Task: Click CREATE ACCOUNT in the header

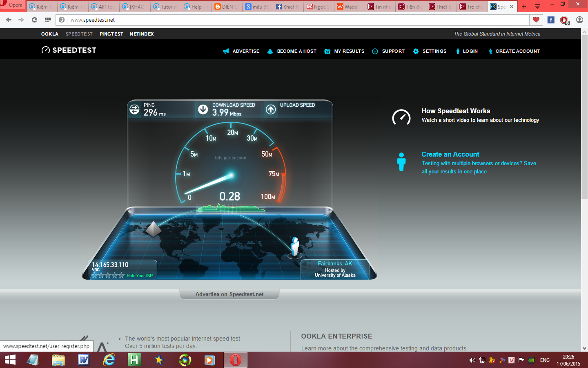Action: [514, 51]
